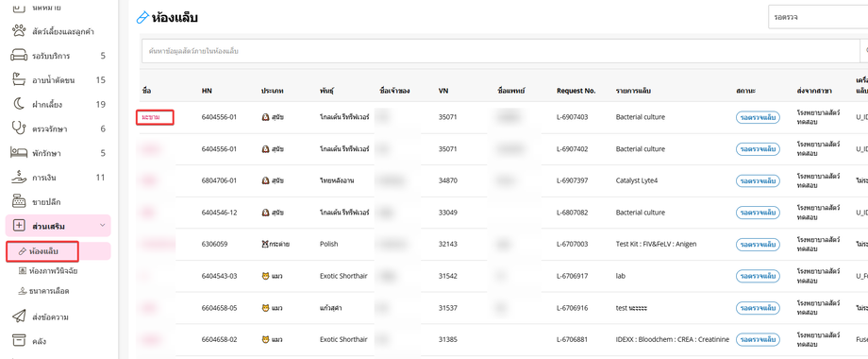Click rabbit icon in row L-6707003
This screenshot has height=359, width=868.
coord(265,244)
